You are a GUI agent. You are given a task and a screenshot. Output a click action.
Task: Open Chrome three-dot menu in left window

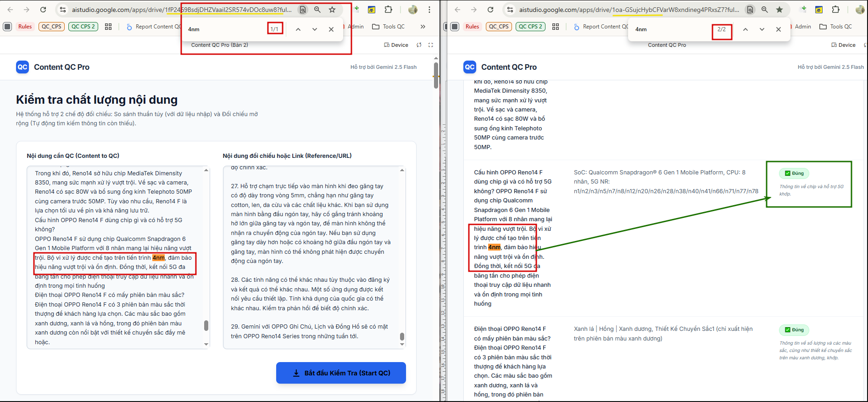[x=429, y=10]
